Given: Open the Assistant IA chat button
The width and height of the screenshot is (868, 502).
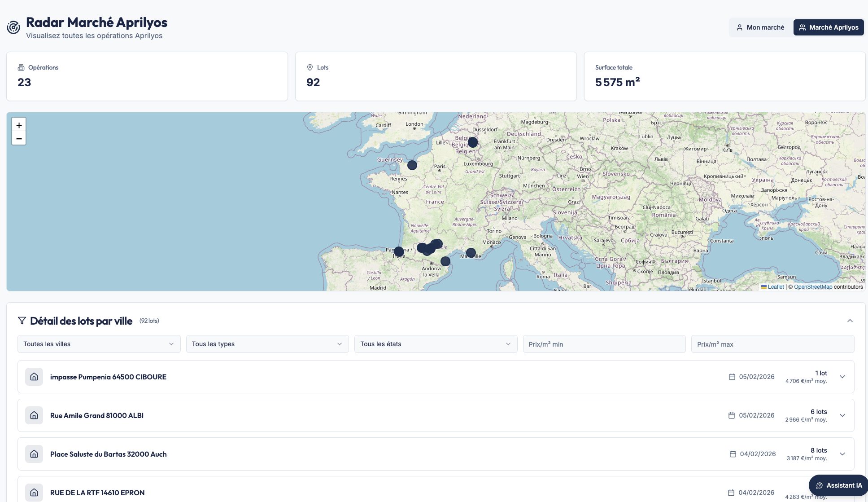Looking at the screenshot, I should tap(839, 485).
